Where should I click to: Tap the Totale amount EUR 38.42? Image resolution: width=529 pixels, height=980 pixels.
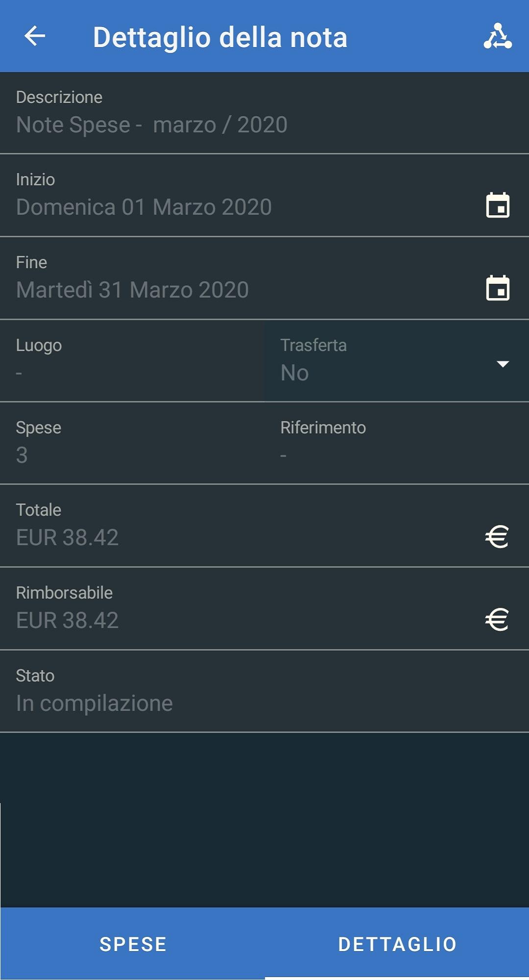point(67,538)
